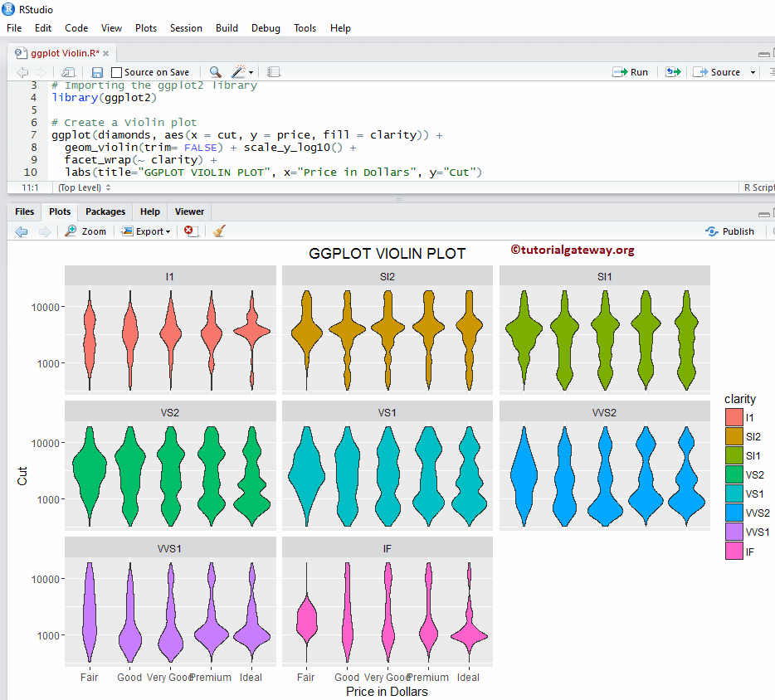Image resolution: width=775 pixels, height=700 pixels.
Task: Toggle the forward arrow in the Plots pane
Action: (43, 231)
